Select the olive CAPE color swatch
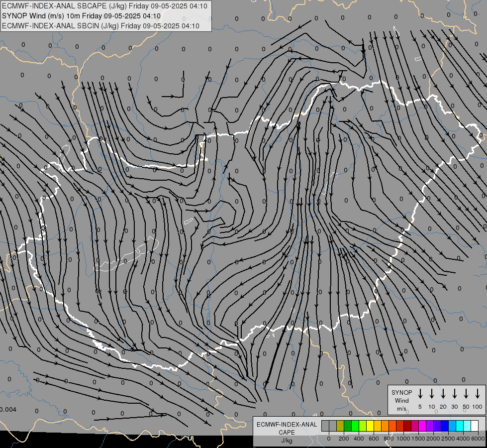The height and width of the screenshot is (448, 487). point(340,426)
